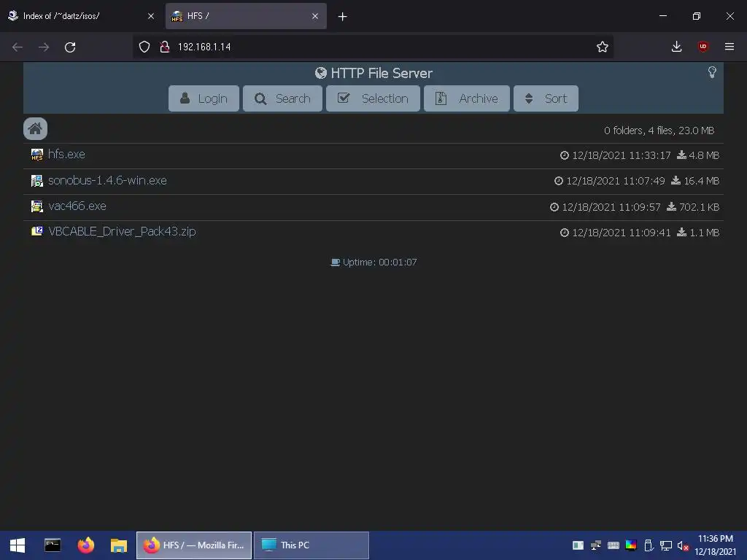The width and height of the screenshot is (747, 560).
Task: Click the VBCABLE zip file icon
Action: pyautogui.click(x=36, y=231)
